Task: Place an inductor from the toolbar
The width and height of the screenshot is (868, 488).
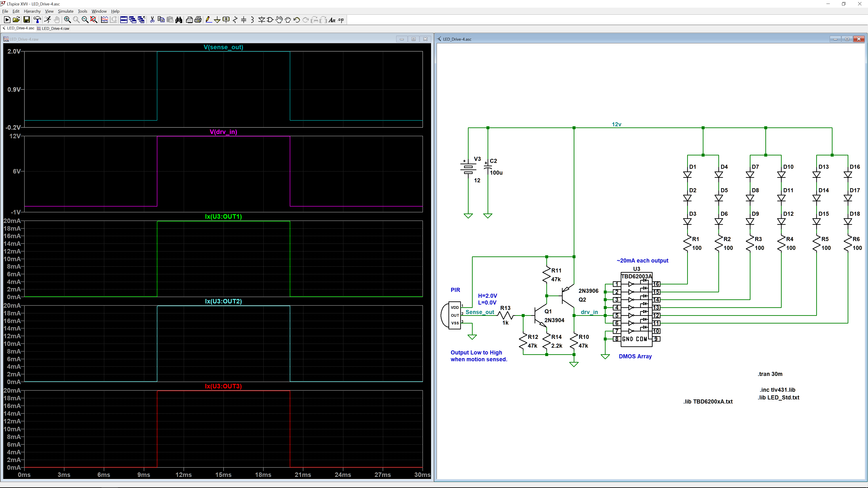Action: [253, 20]
